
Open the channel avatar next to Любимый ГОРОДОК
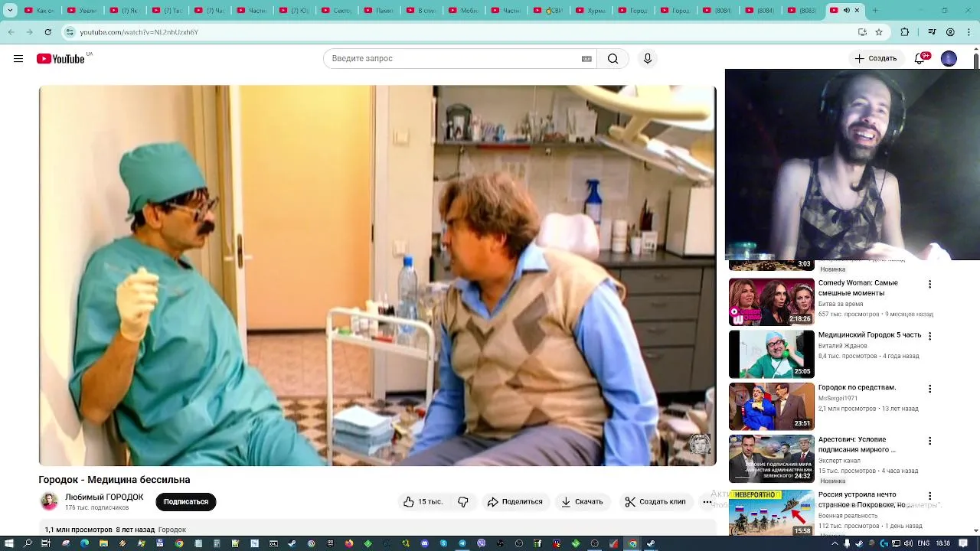pyautogui.click(x=49, y=502)
